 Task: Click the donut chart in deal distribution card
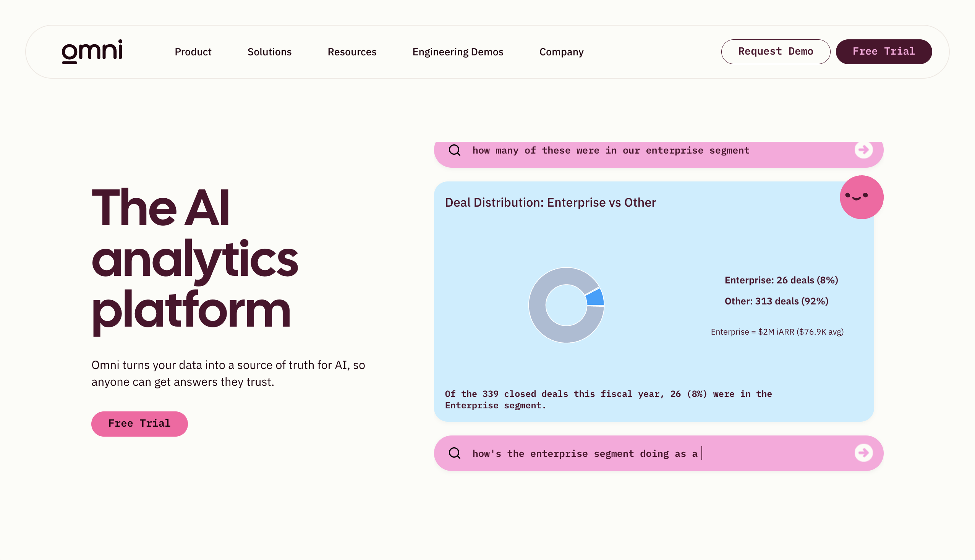coord(566,304)
